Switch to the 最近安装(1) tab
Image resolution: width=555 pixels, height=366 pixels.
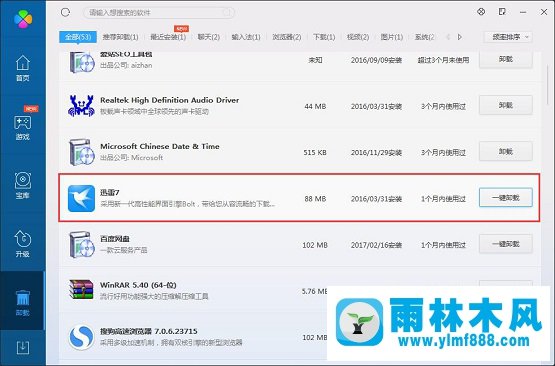pos(168,37)
